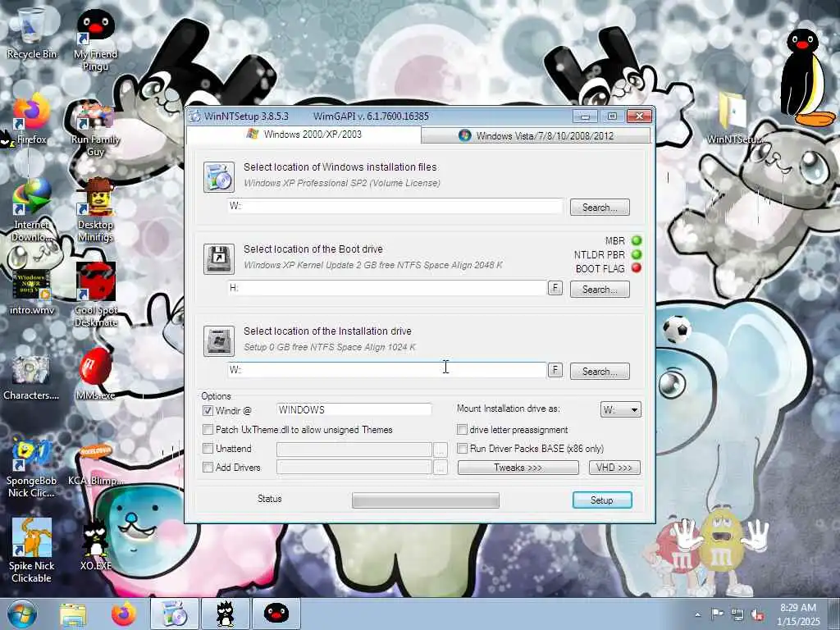
Task: Click the Boot drive H: path field
Action: coord(387,288)
